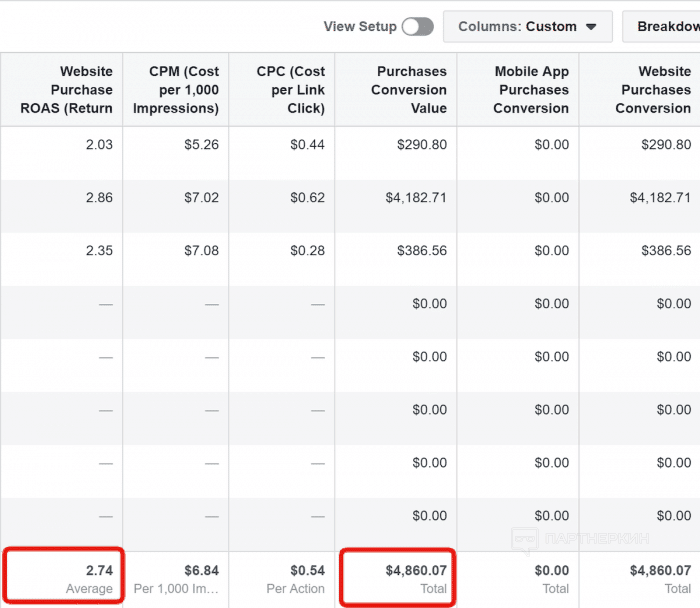The height and width of the screenshot is (608, 700).
Task: Toggle the View Setup switch
Action: click(x=417, y=27)
